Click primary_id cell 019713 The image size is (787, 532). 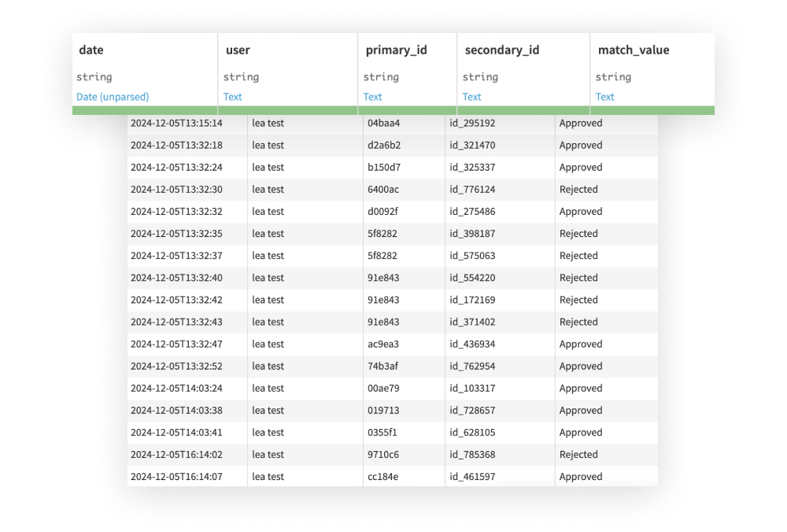pyautogui.click(x=383, y=411)
